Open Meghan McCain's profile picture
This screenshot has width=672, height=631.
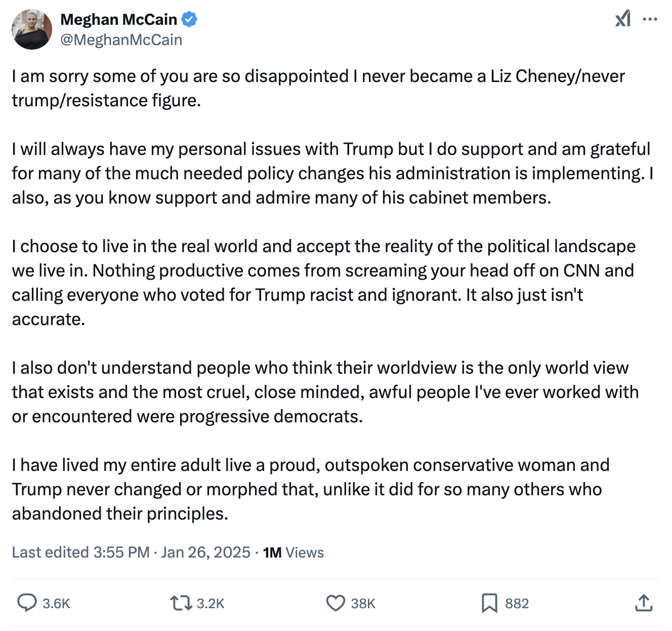32,29
